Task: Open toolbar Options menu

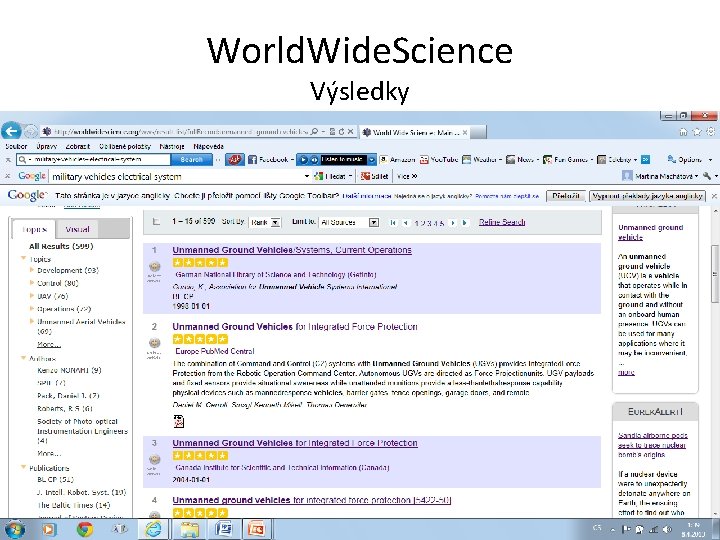Action: tap(689, 159)
